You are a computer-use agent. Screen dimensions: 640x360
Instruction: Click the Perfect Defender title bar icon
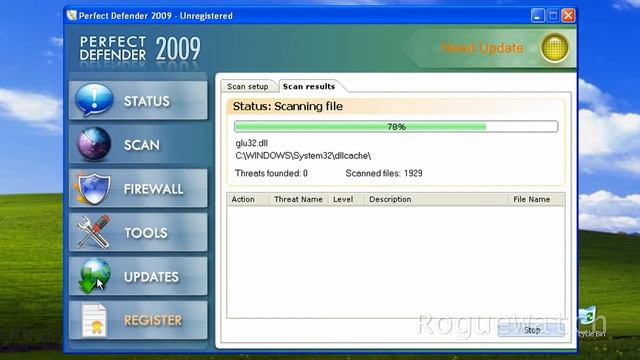[71, 16]
